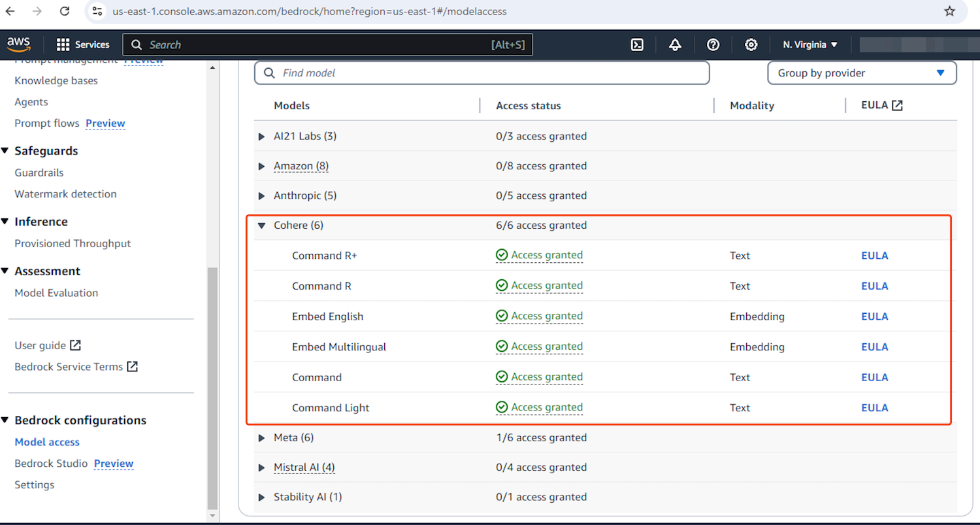
Task: Open the CloudShell terminal icon
Action: [637, 44]
